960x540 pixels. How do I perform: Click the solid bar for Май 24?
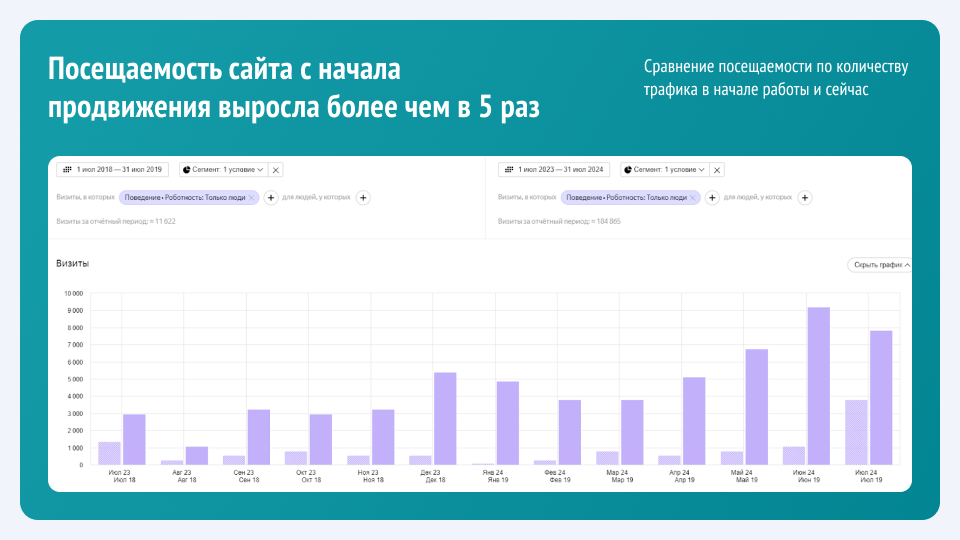(757, 407)
